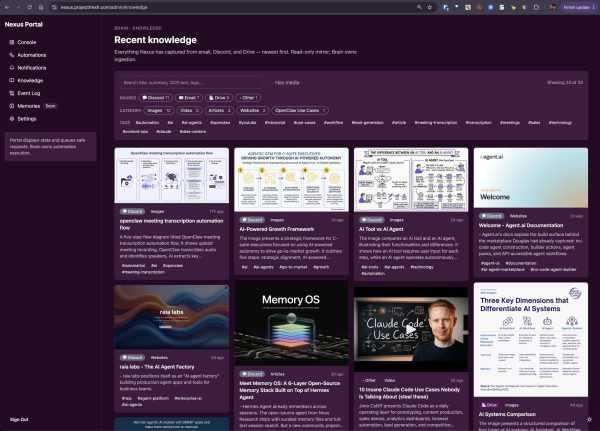Select the #youtube tag filter
The height and width of the screenshot is (431, 600).
(247, 122)
